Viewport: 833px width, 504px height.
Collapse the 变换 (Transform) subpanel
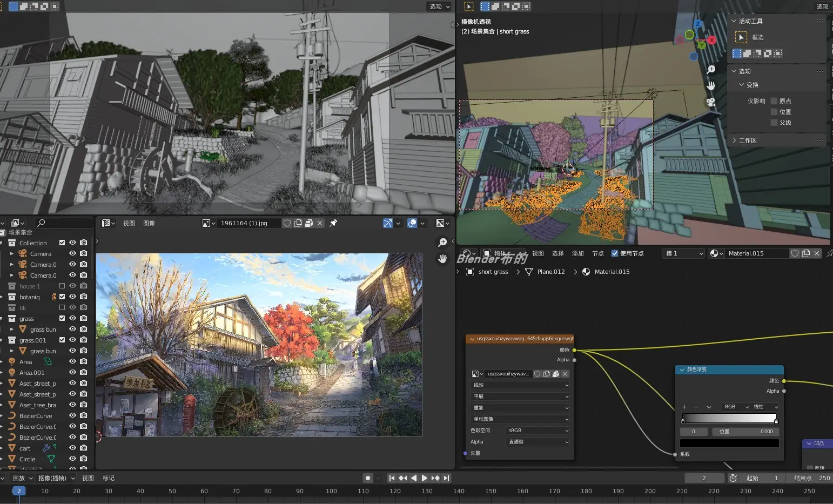tap(742, 85)
